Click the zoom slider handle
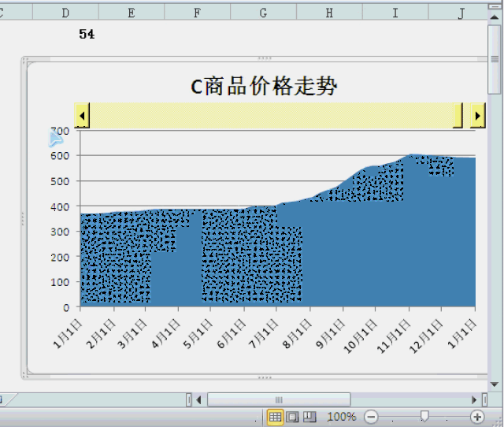 (x=424, y=416)
